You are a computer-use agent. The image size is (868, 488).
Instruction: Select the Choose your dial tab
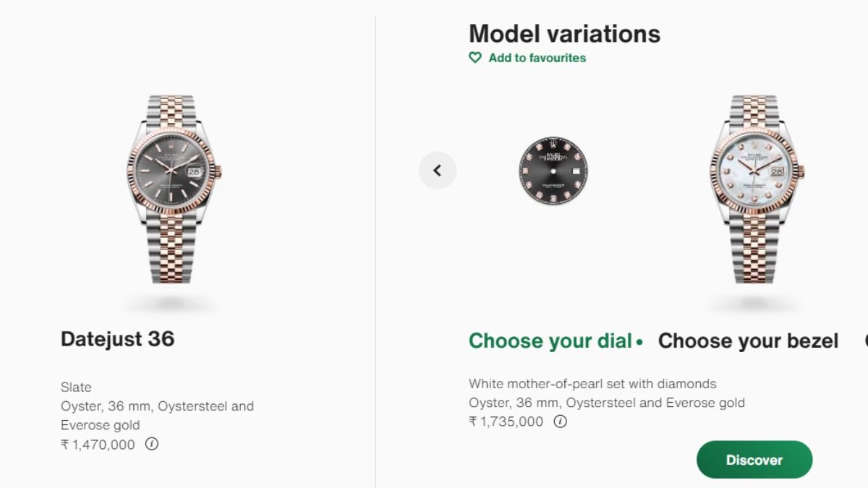(551, 341)
